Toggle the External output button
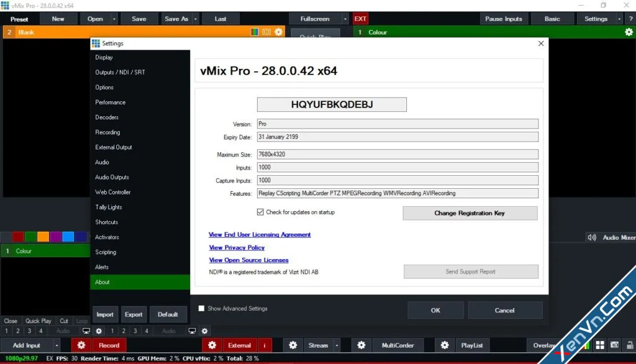Image resolution: width=636 pixels, height=364 pixels. click(239, 345)
